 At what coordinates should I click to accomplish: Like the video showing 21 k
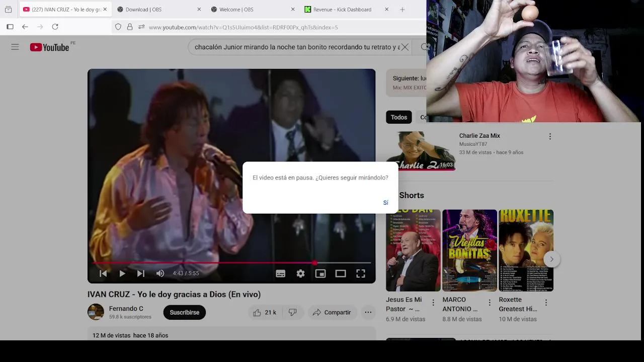tap(264, 312)
